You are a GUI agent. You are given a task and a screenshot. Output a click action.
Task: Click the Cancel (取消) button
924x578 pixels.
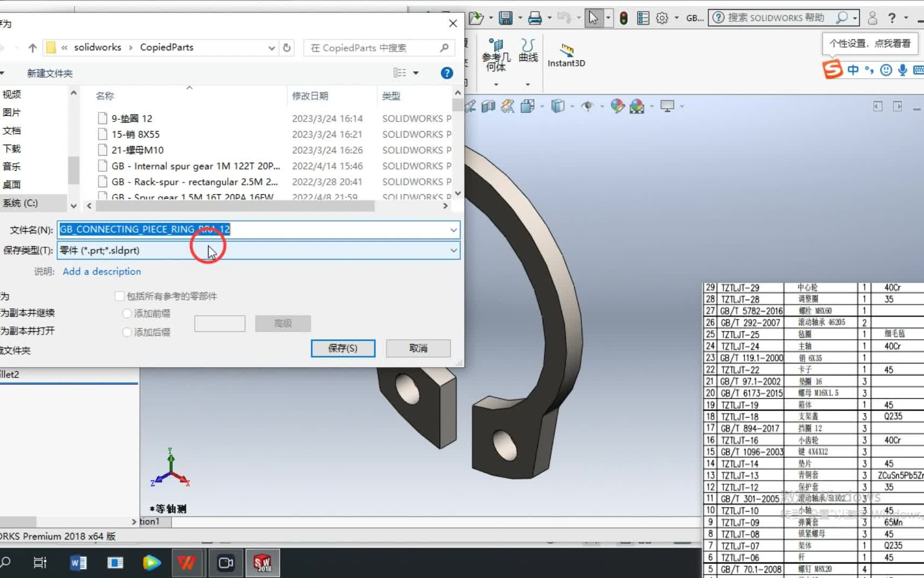pyautogui.click(x=418, y=348)
